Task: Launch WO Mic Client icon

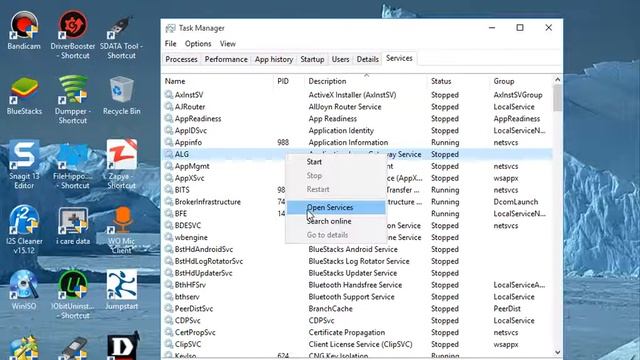Action: pyautogui.click(x=121, y=230)
